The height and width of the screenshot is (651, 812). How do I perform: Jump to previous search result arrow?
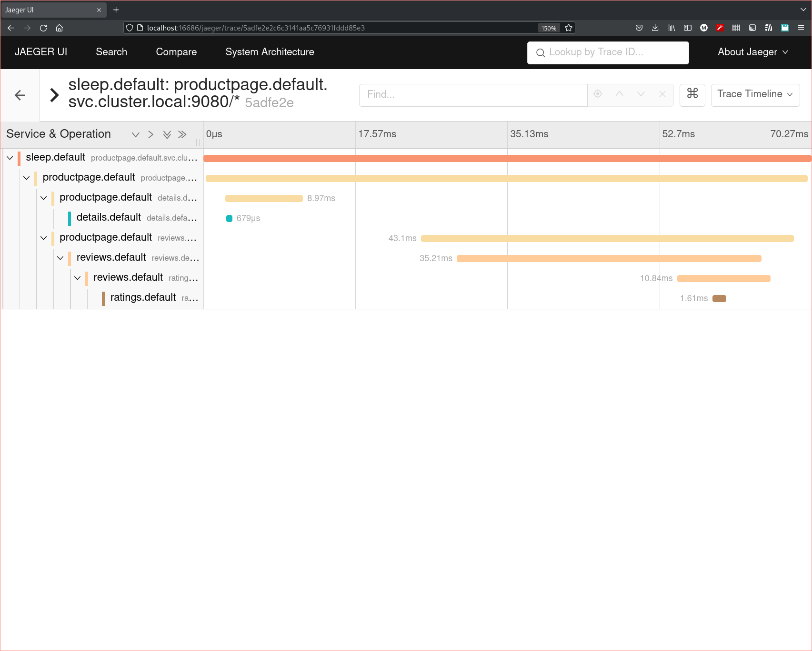tap(620, 94)
